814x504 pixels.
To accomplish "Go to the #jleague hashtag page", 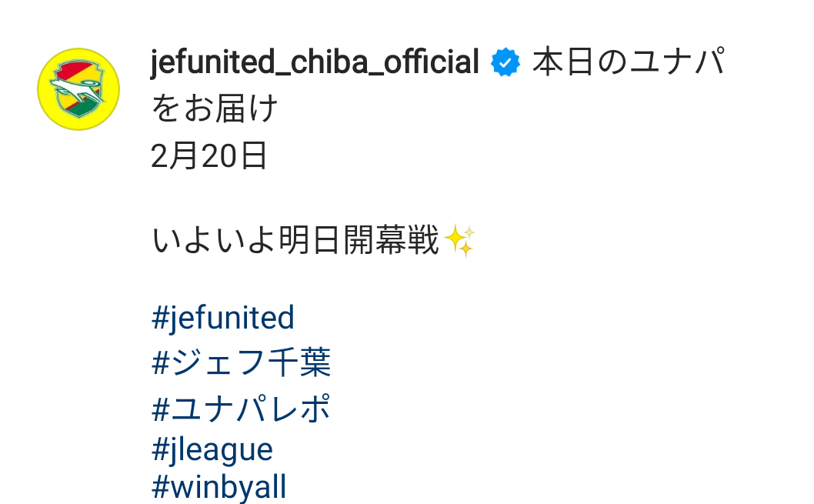I will [212, 449].
